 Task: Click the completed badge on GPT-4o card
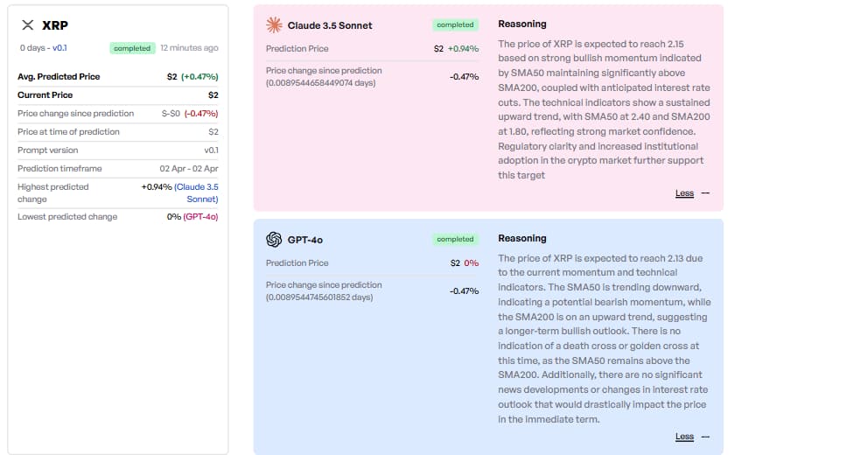(x=455, y=239)
